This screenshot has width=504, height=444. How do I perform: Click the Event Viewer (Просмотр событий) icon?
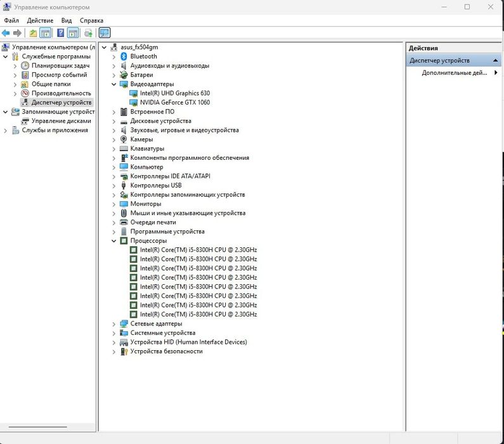tap(25, 75)
